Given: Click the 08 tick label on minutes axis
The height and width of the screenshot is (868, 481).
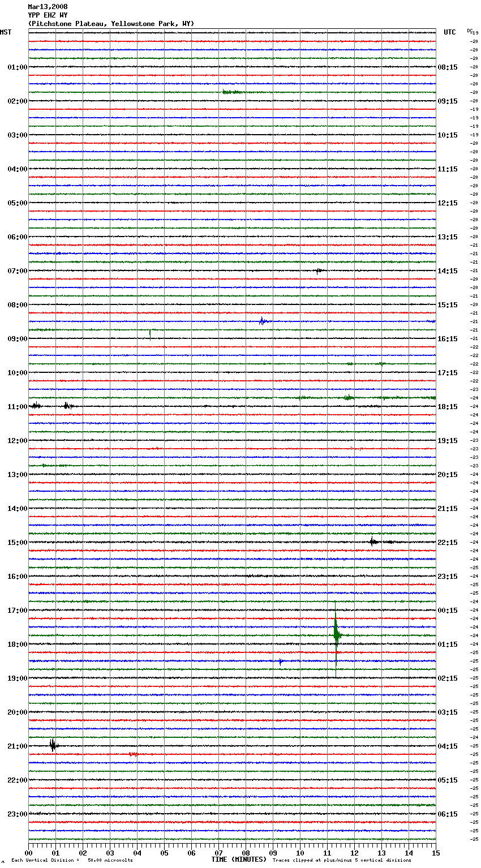Looking at the screenshot, I should [x=246, y=853].
